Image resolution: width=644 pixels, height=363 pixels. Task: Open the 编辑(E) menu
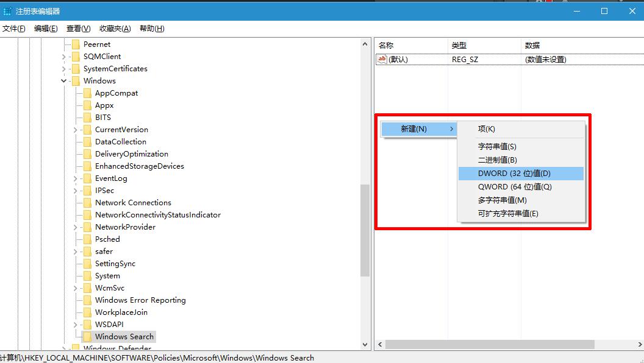[46, 29]
